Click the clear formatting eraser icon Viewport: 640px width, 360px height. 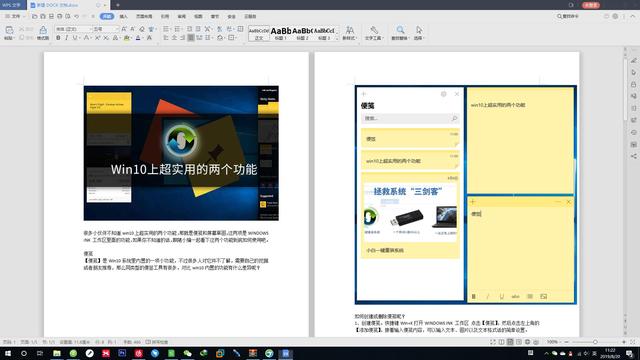142,29
